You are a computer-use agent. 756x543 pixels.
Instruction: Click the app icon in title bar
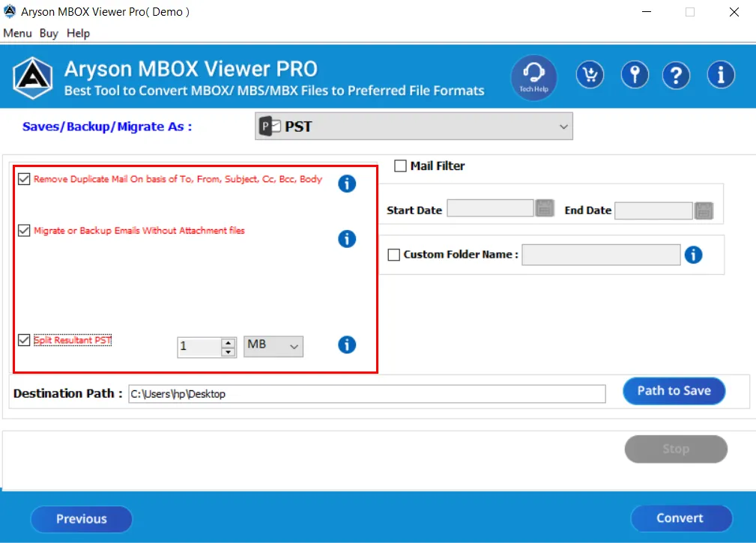point(10,11)
